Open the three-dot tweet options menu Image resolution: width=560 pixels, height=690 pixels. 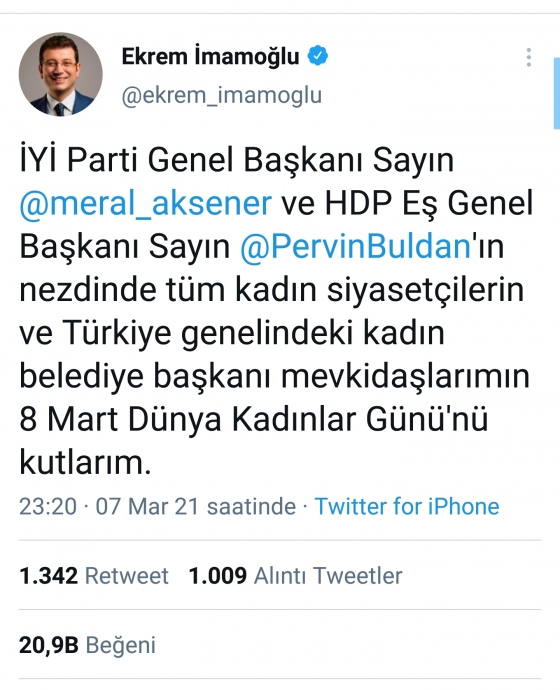coord(528,58)
